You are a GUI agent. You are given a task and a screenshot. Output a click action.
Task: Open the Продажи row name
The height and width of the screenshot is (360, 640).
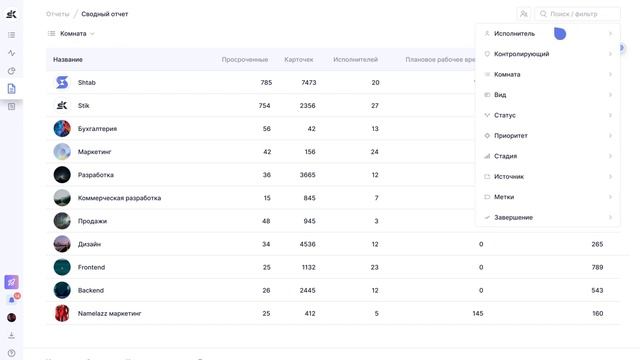tap(92, 221)
